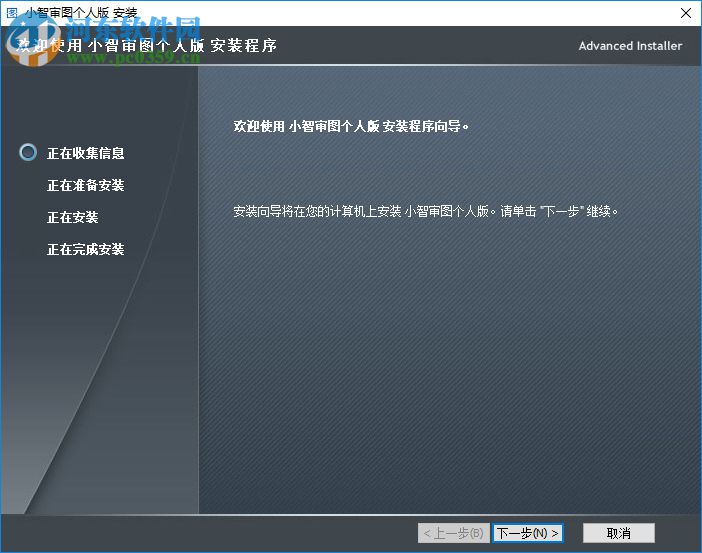
Task: Click the 正在完成安装 step label
Action: click(x=86, y=249)
